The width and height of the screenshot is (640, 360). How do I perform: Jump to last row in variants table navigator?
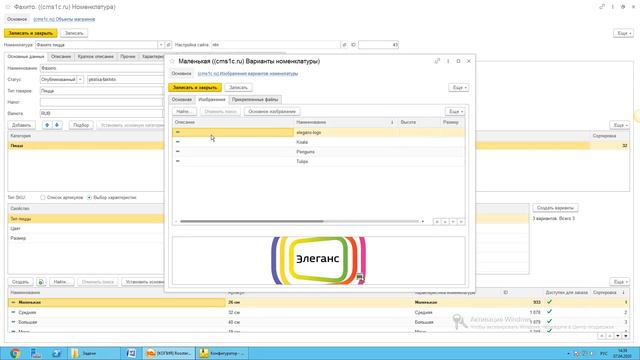[626, 336]
